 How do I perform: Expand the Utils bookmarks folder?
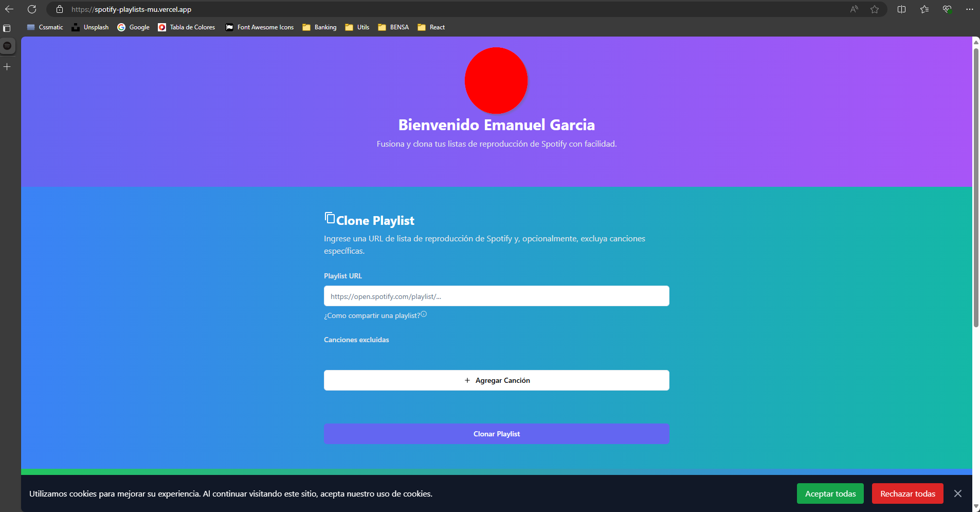click(357, 27)
